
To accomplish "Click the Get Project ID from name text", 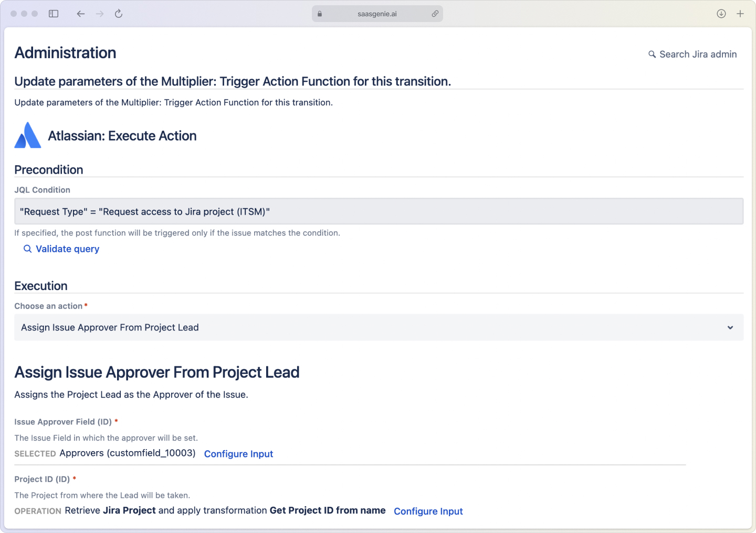I will click(x=328, y=510).
